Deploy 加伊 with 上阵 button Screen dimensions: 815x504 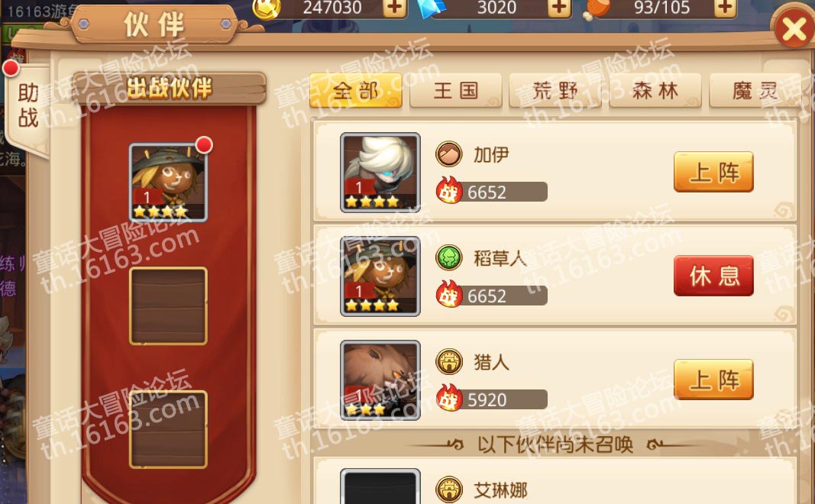pos(713,172)
